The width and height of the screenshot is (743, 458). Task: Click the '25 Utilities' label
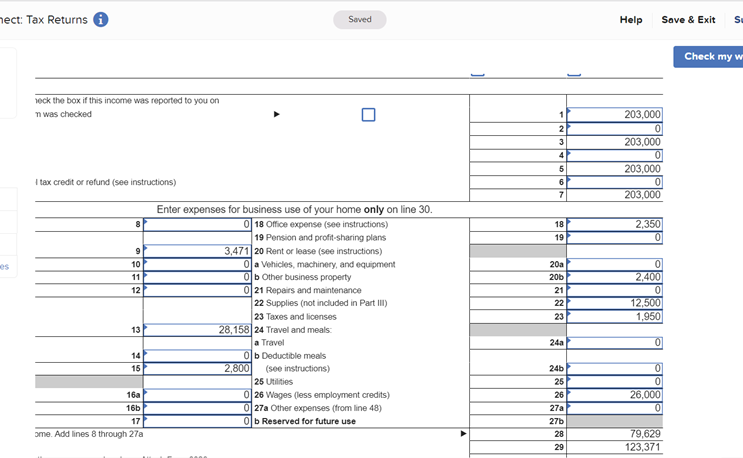[x=273, y=382]
